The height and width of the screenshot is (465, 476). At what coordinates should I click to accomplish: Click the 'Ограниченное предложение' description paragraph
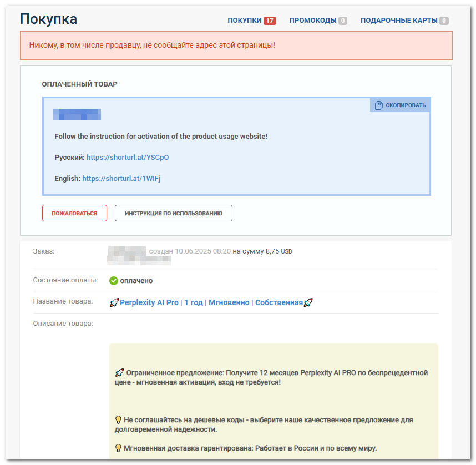coord(271,377)
